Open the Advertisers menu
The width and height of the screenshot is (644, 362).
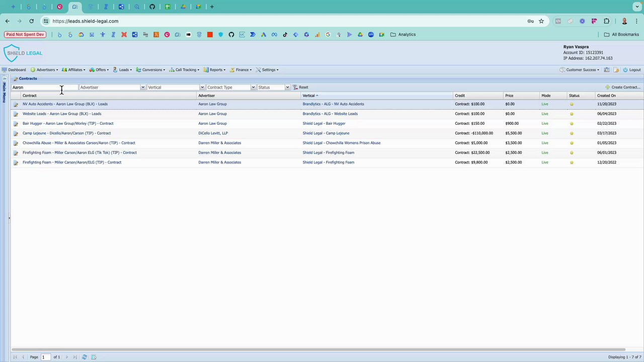44,70
